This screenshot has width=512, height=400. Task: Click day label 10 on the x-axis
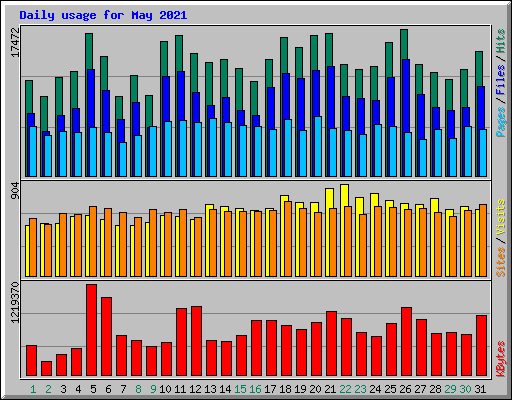(x=165, y=389)
